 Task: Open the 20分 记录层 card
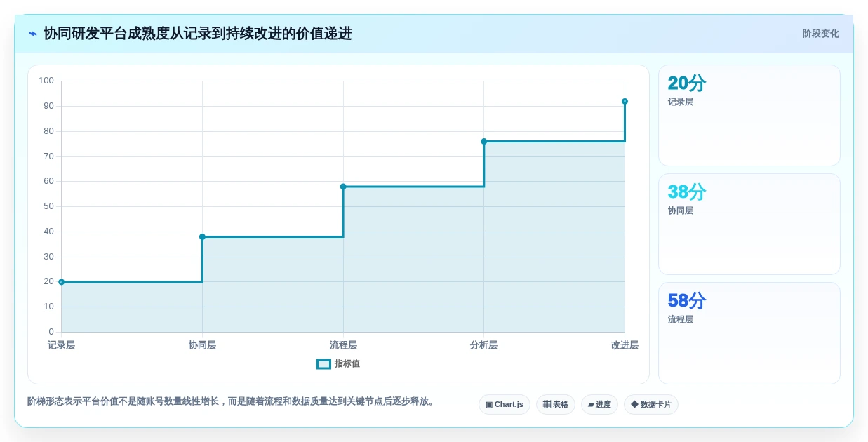[x=749, y=115]
